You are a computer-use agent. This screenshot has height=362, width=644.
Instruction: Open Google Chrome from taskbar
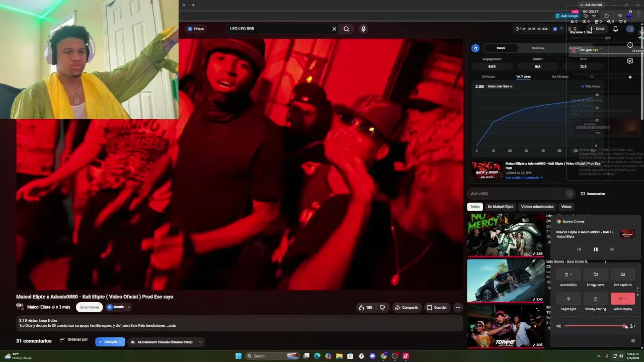coord(383,356)
